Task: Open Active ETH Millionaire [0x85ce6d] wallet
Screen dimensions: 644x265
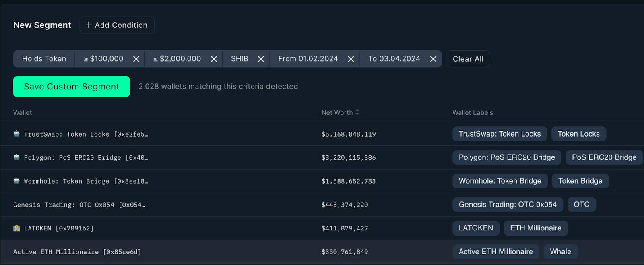Action: click(x=77, y=252)
